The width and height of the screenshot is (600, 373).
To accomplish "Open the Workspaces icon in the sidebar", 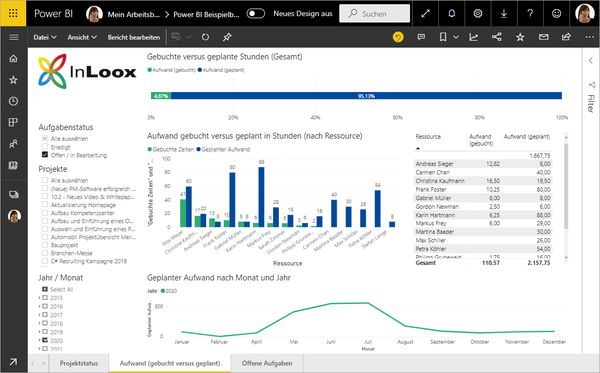I will [x=13, y=195].
